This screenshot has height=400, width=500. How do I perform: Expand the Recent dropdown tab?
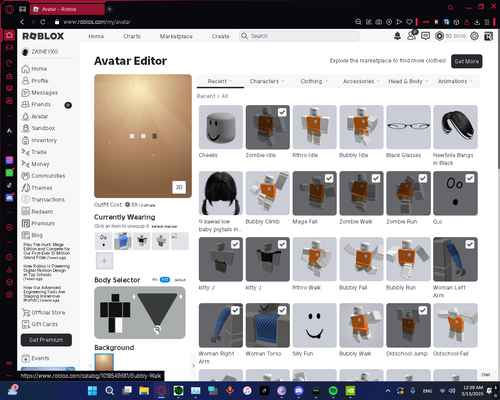[x=220, y=81]
